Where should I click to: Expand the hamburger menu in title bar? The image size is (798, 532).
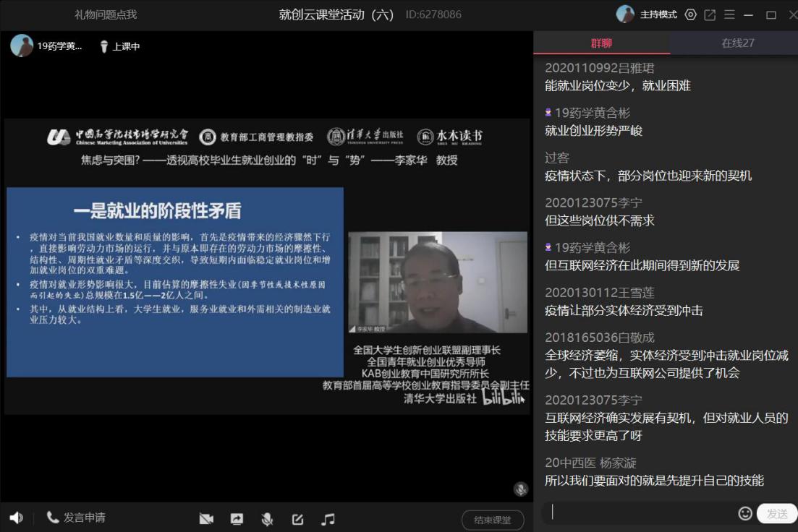(729, 14)
